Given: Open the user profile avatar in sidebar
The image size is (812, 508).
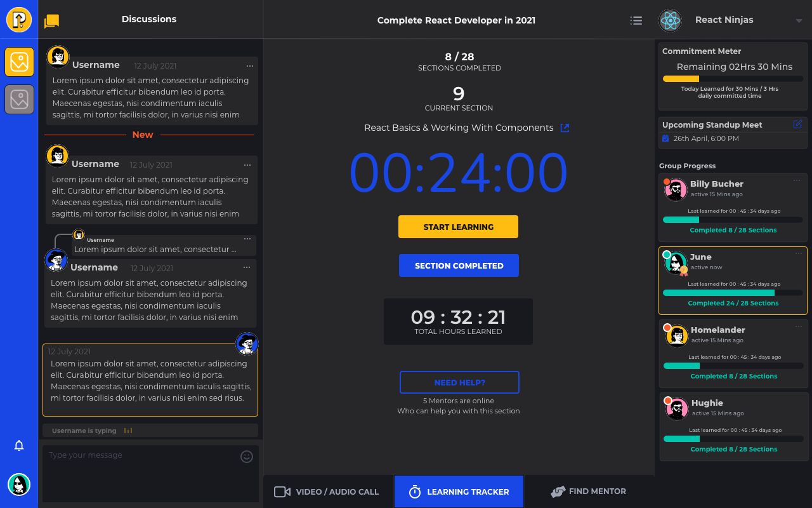Looking at the screenshot, I should click(19, 485).
